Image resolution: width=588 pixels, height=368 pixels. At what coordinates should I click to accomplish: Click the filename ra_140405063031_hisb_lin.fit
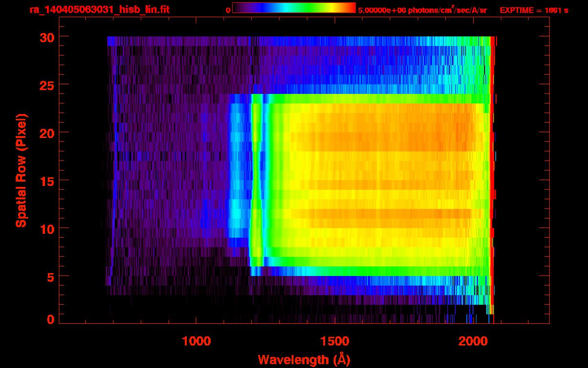(x=99, y=9)
